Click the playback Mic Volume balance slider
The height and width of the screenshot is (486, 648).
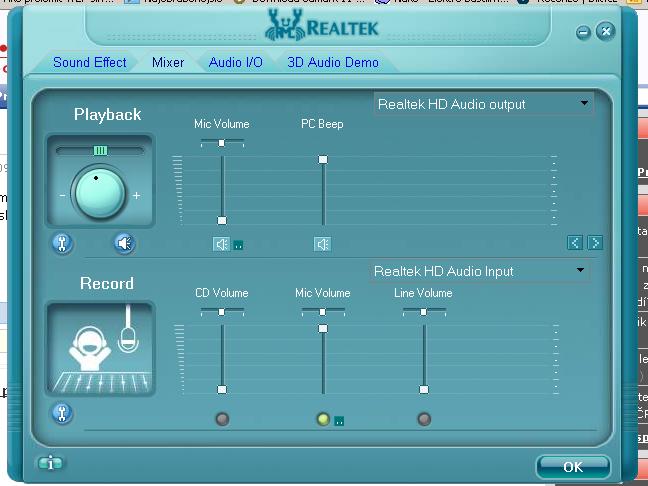[222, 143]
